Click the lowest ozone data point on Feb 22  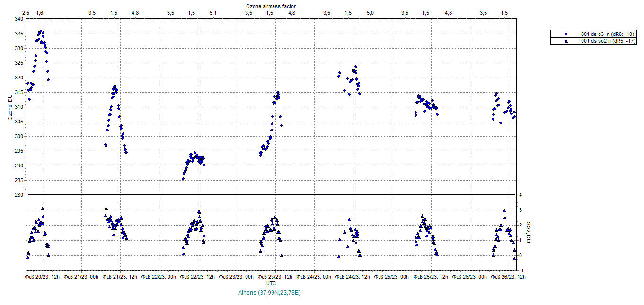point(183,179)
